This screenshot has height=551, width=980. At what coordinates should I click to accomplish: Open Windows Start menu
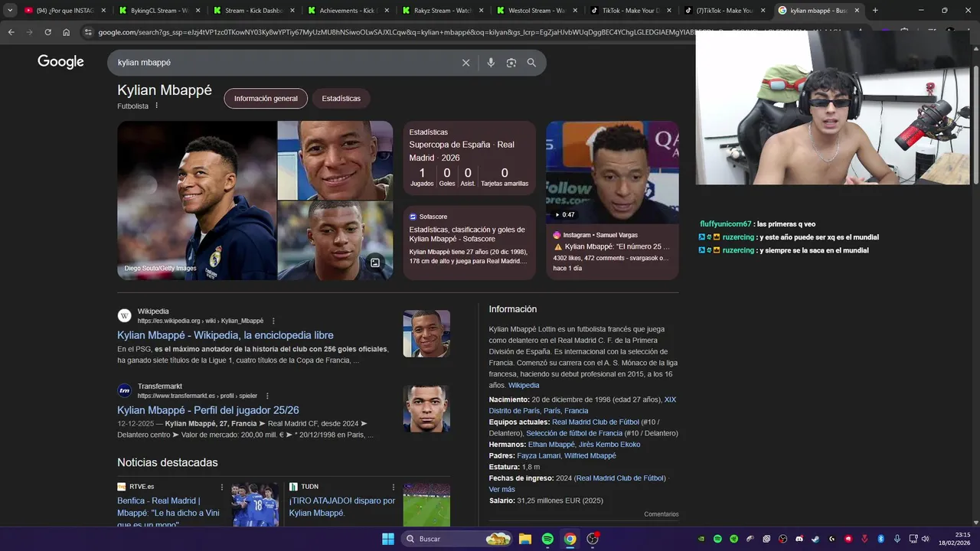coord(388,539)
